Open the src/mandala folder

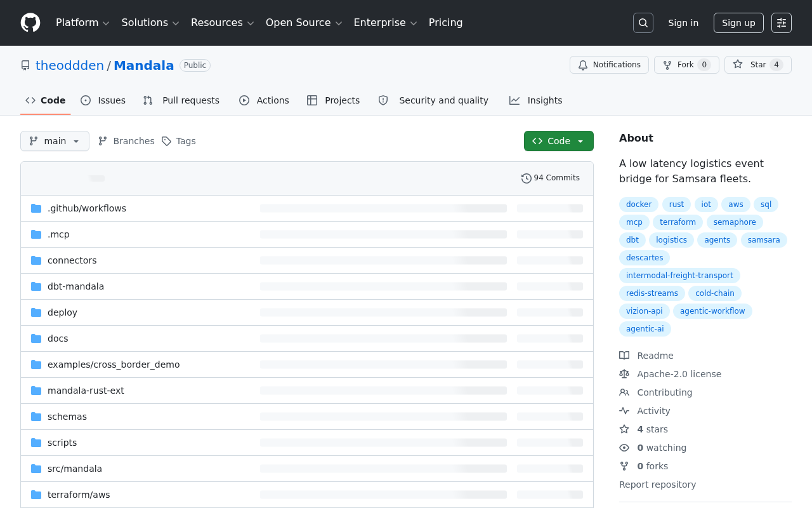[x=75, y=469]
